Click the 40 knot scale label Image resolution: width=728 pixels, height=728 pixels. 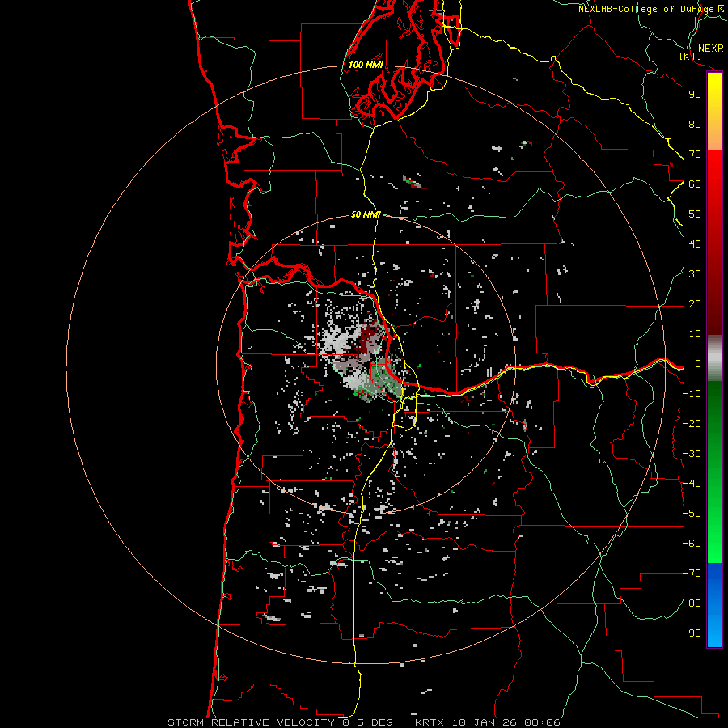(x=695, y=244)
